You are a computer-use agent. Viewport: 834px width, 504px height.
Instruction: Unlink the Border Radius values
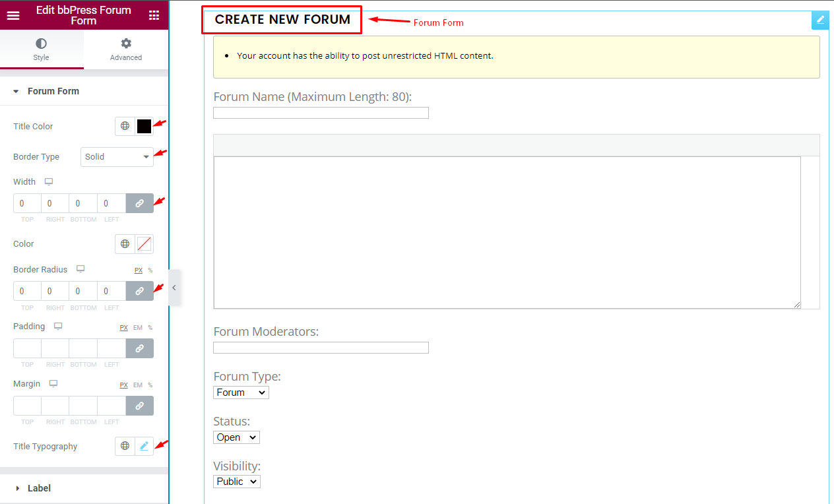tap(139, 290)
